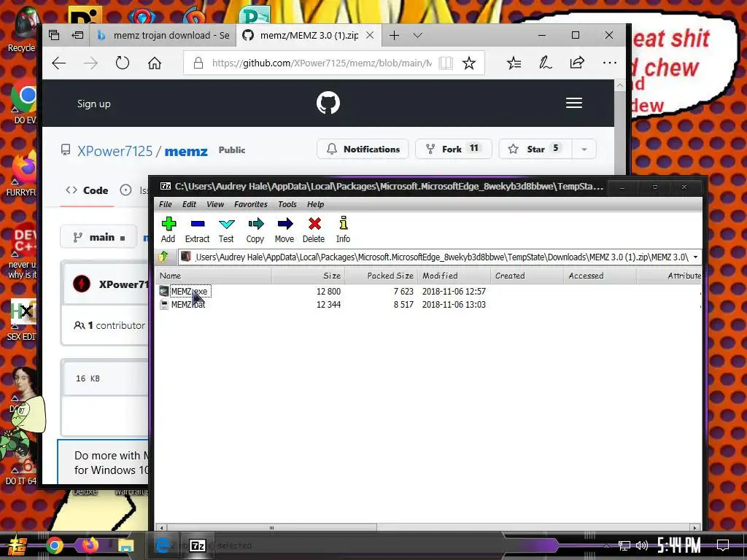Open the 7-Zip Edit menu
747x560 pixels.
189,204
